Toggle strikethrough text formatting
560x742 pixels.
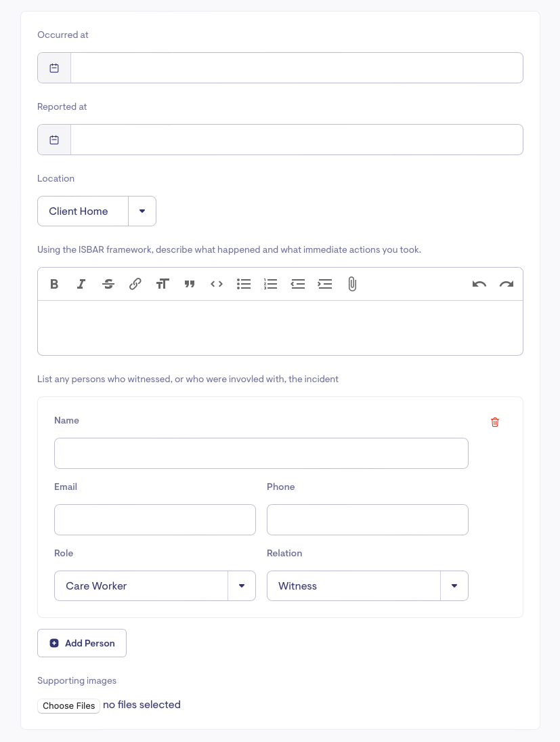pyautogui.click(x=108, y=284)
